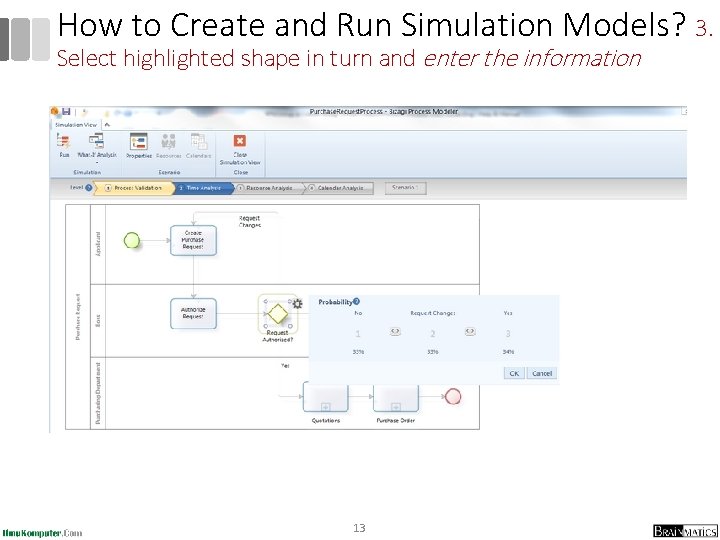
Task: Collapse the ribbon with the caret
Action: (x=107, y=124)
